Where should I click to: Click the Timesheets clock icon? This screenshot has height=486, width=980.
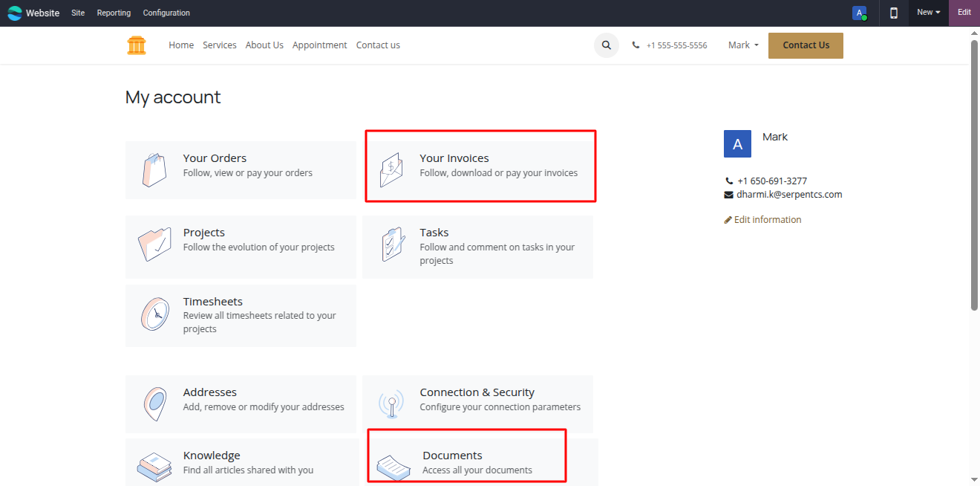(154, 314)
